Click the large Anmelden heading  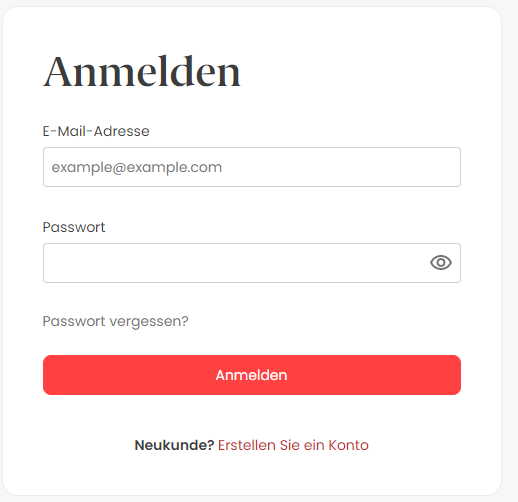142,72
